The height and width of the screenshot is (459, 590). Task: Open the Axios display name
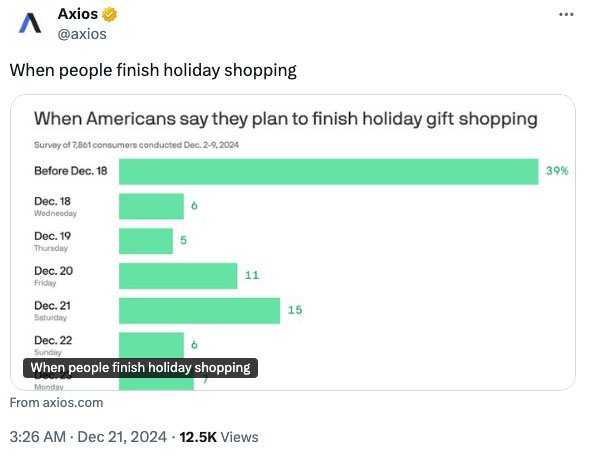pos(78,14)
